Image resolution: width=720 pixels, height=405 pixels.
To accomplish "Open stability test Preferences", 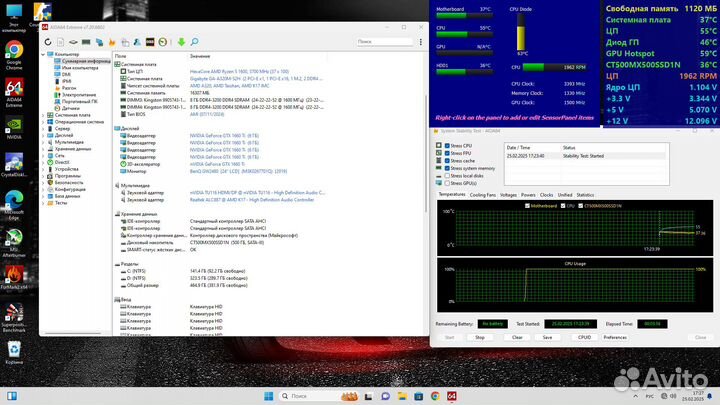I will coord(615,338).
